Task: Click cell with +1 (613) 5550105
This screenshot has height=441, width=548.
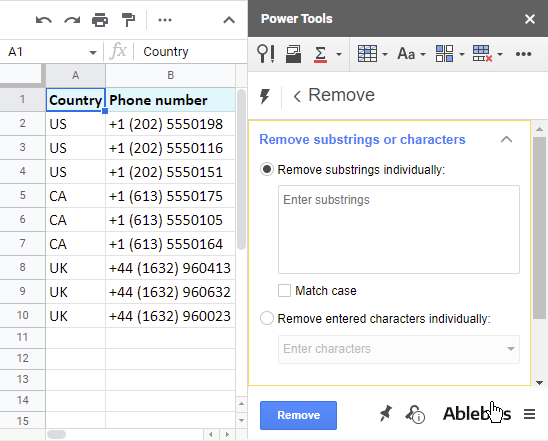Action: [171, 220]
